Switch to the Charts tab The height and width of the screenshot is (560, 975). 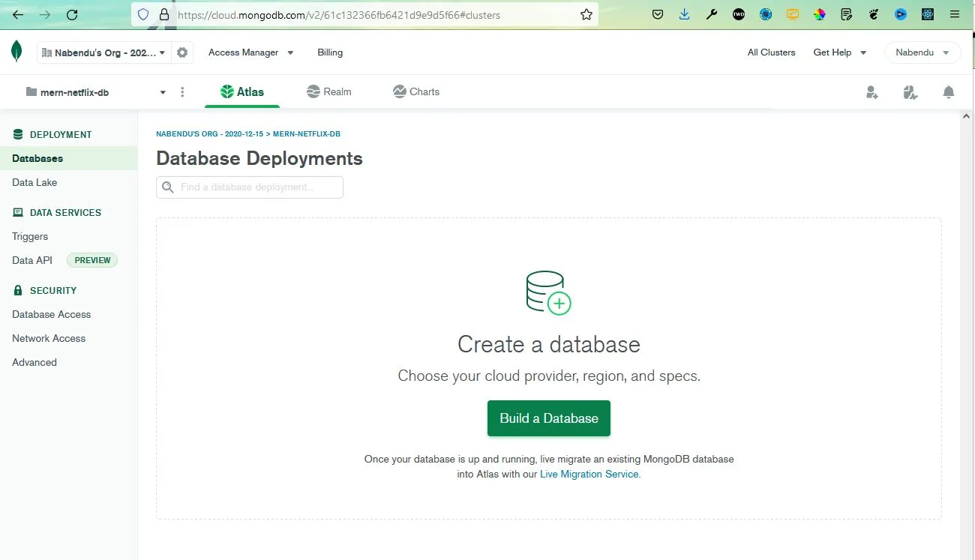pos(416,91)
